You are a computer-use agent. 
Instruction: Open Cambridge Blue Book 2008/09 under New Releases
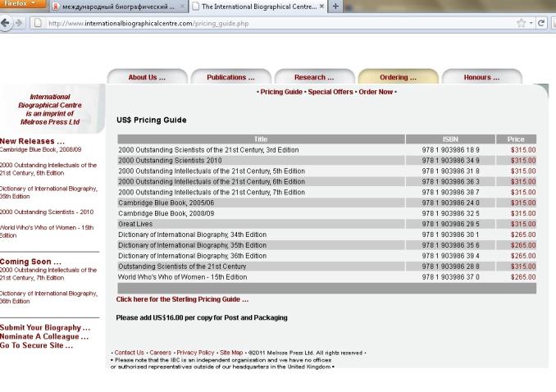click(40, 150)
